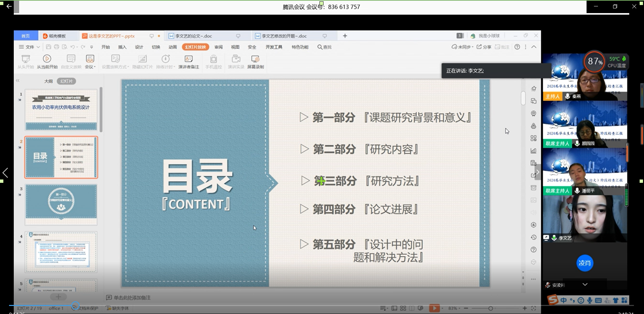The height and width of the screenshot is (314, 644).
Task: Click the 从当前开始 play icon
Action: [x=47, y=59]
